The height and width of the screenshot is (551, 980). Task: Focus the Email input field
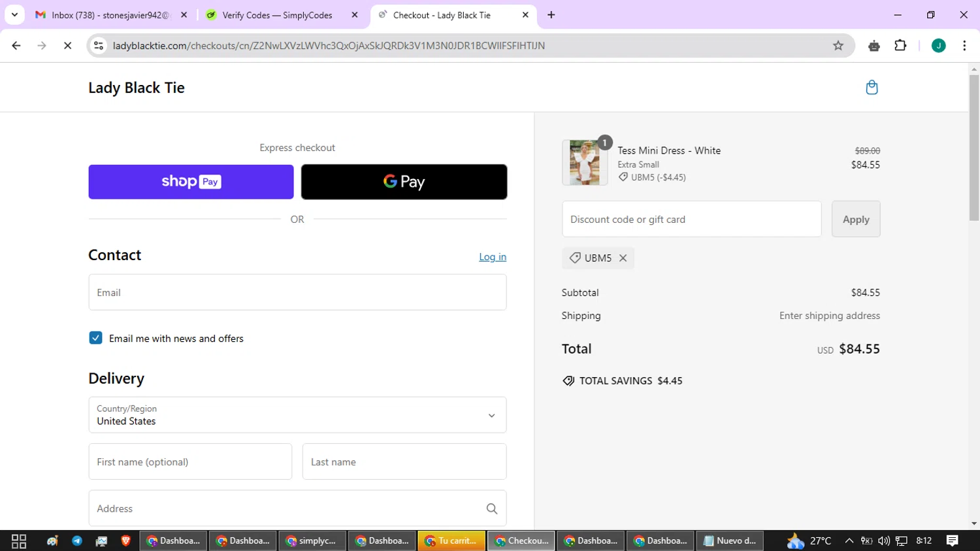click(297, 292)
